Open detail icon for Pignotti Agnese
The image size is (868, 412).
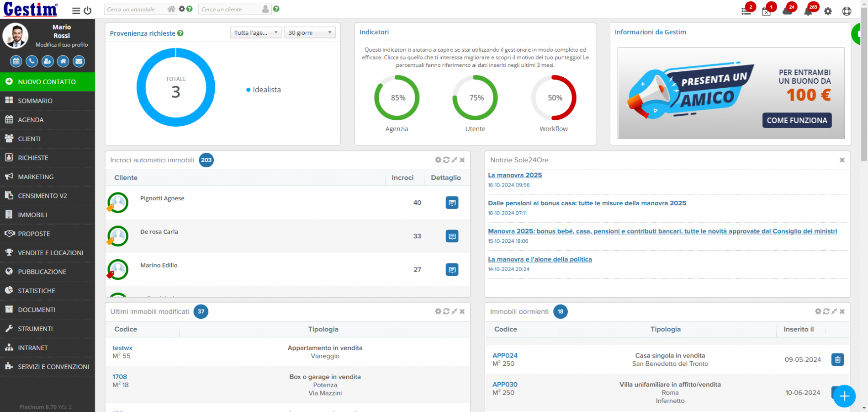tap(452, 203)
